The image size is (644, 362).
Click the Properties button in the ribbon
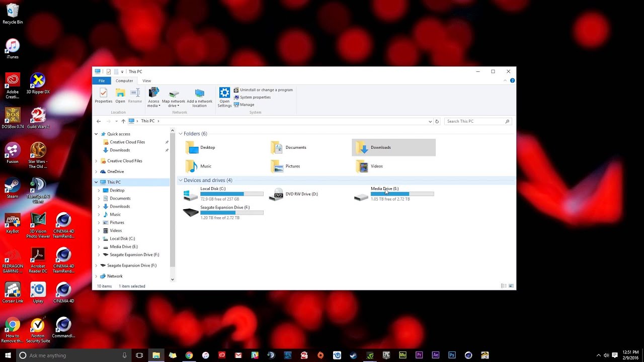pyautogui.click(x=103, y=96)
